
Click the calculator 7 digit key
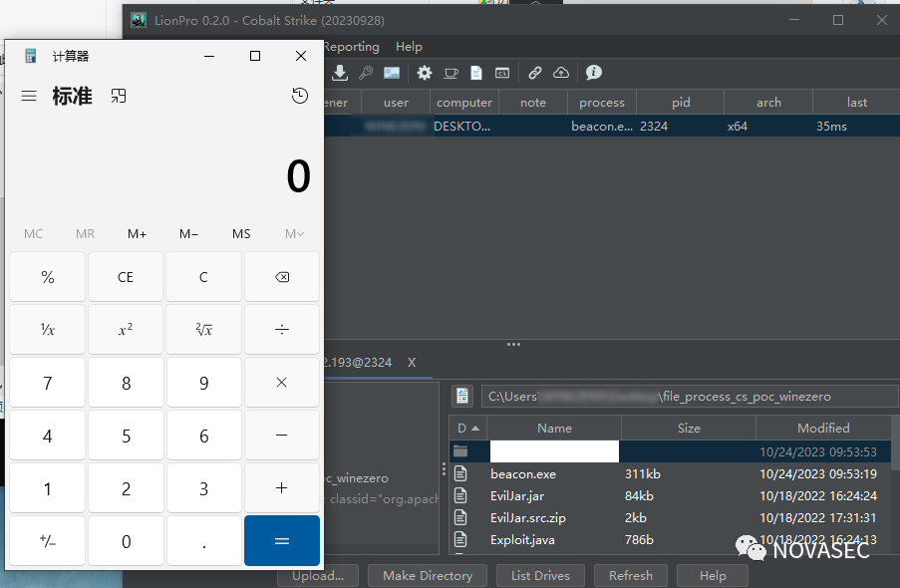point(47,383)
